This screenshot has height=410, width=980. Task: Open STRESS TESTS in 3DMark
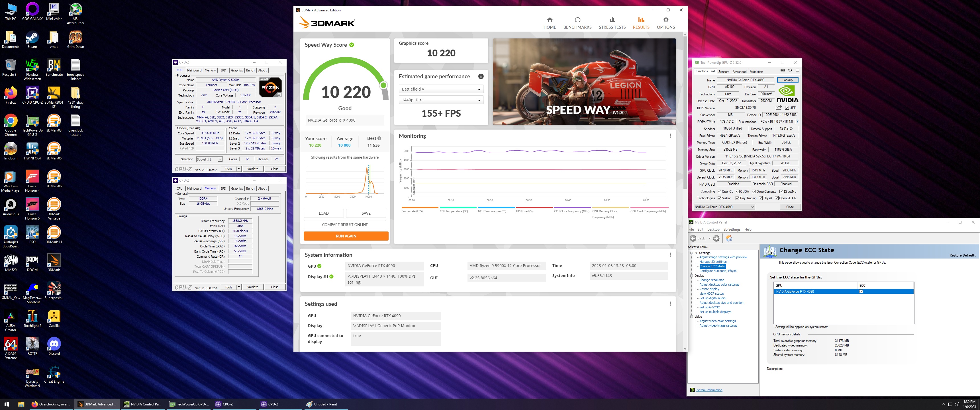612,23
